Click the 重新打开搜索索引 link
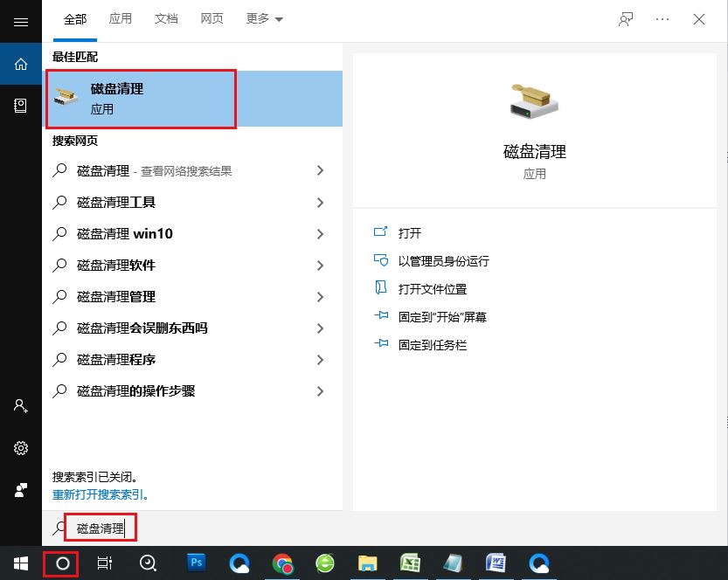 pos(101,494)
